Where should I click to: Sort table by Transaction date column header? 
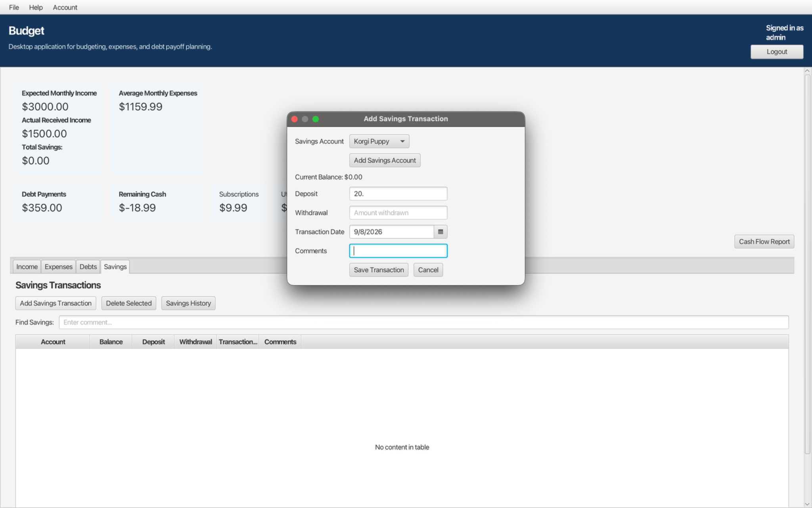pos(238,342)
